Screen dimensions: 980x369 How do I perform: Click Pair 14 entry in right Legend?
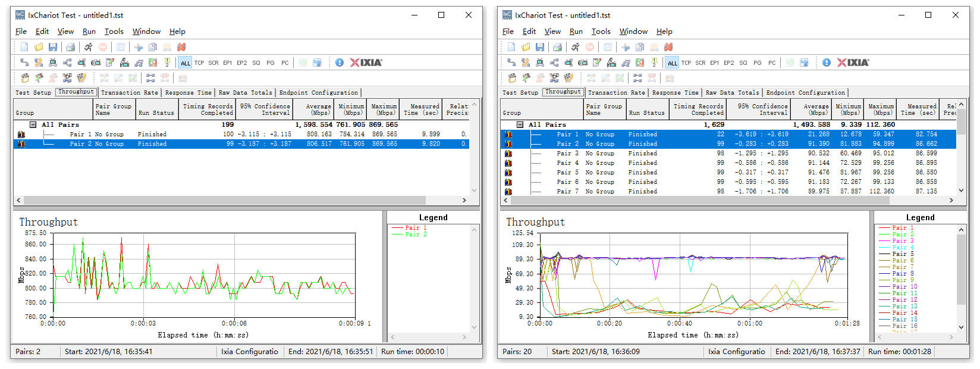(898, 313)
